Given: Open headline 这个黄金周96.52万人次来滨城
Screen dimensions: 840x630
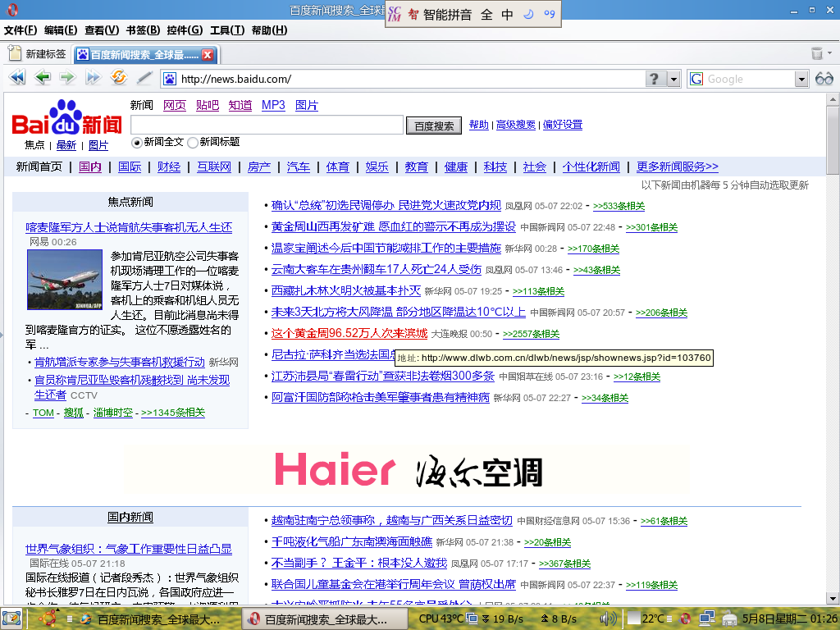Looking at the screenshot, I should (x=349, y=333).
